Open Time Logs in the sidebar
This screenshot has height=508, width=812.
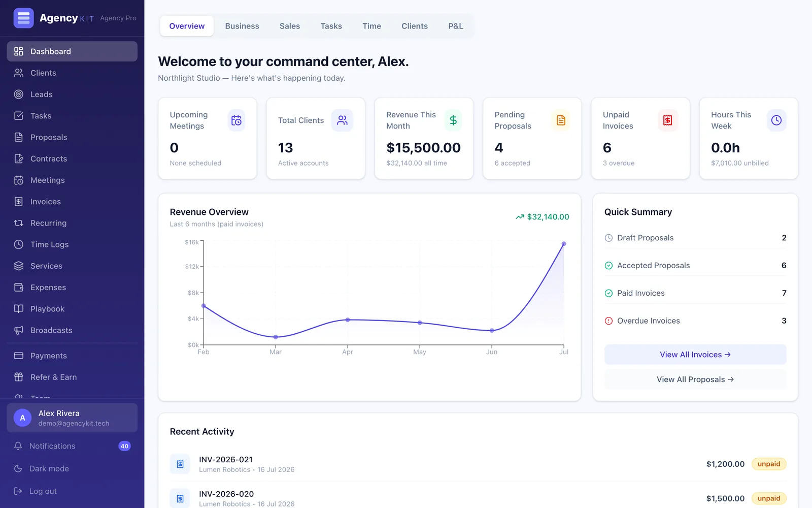point(72,244)
